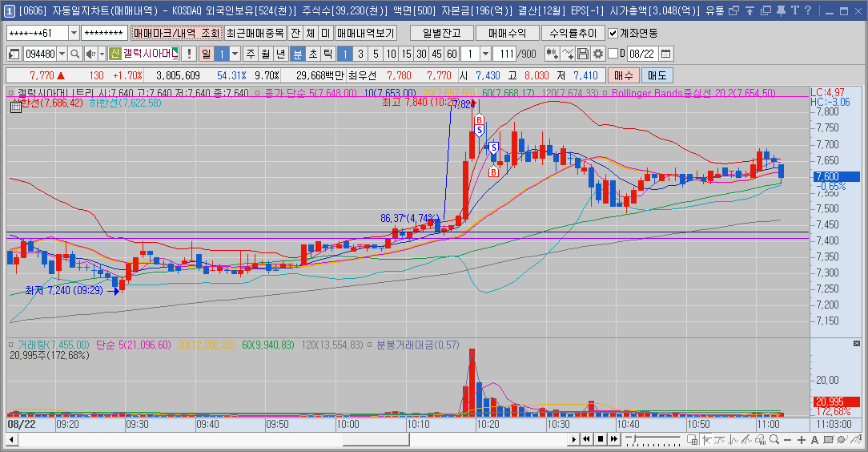Open the account number dropdown
868x452 pixels.
74,33
